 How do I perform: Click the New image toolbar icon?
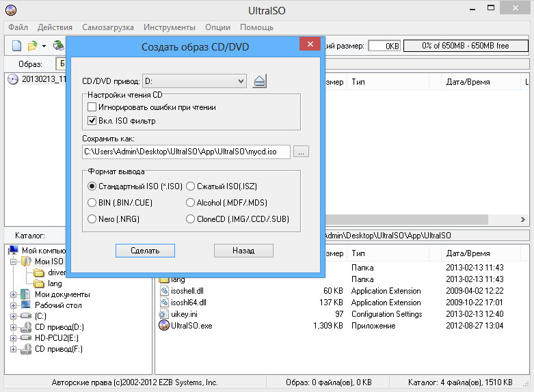pyautogui.click(x=16, y=46)
